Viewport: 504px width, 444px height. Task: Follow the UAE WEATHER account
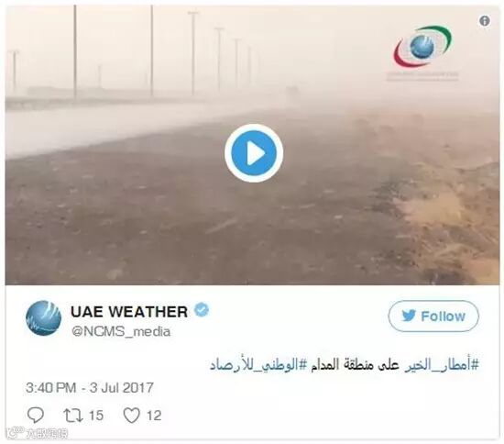coord(433,316)
